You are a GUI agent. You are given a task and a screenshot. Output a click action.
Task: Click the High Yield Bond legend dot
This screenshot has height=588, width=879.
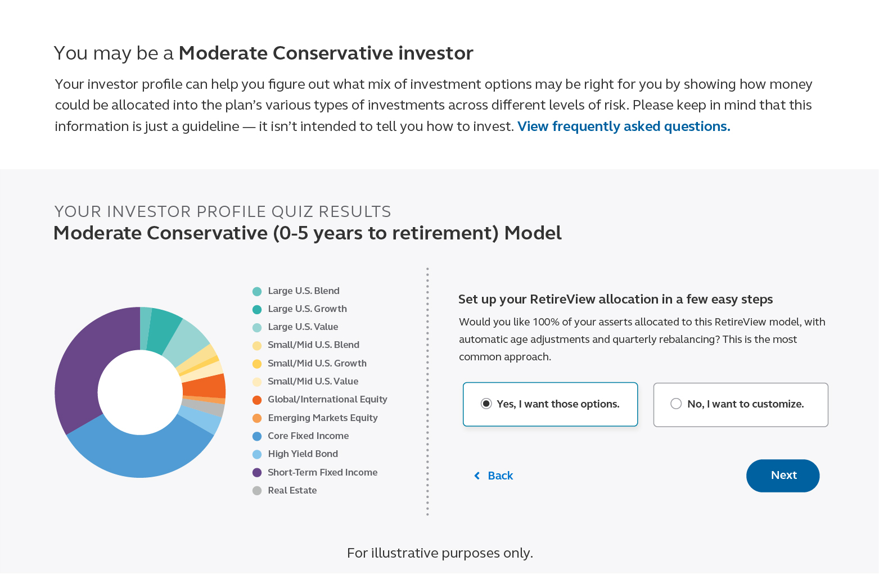[x=257, y=454]
